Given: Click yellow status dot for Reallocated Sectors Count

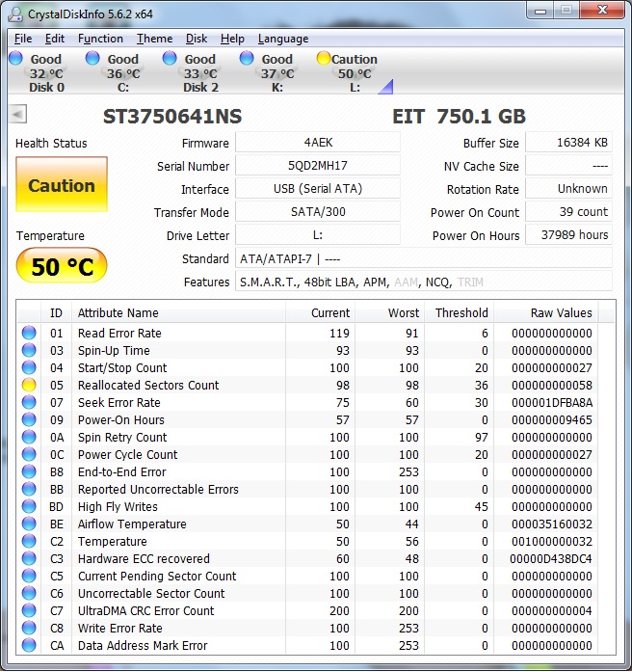Looking at the screenshot, I should pos(29,385).
